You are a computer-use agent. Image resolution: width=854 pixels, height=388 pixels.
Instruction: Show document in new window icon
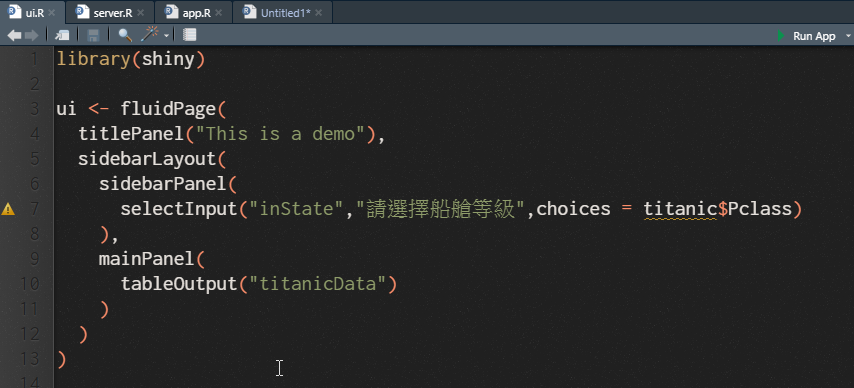click(x=62, y=35)
